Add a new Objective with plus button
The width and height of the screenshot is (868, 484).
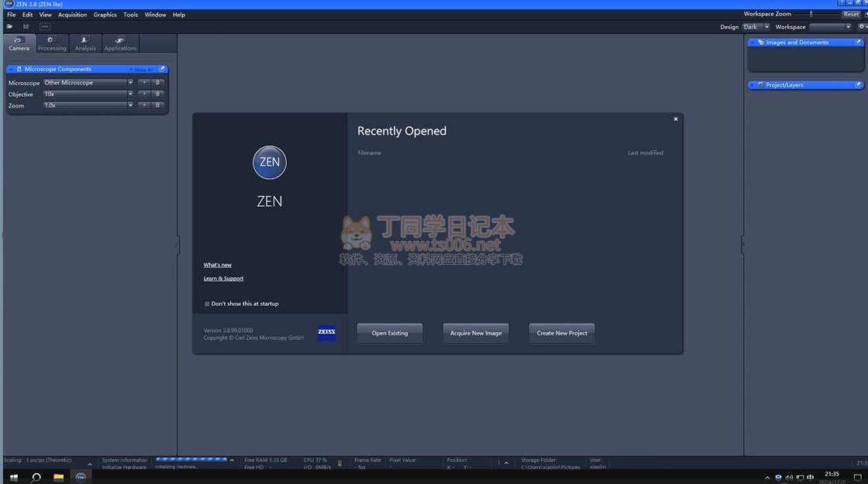click(x=144, y=94)
